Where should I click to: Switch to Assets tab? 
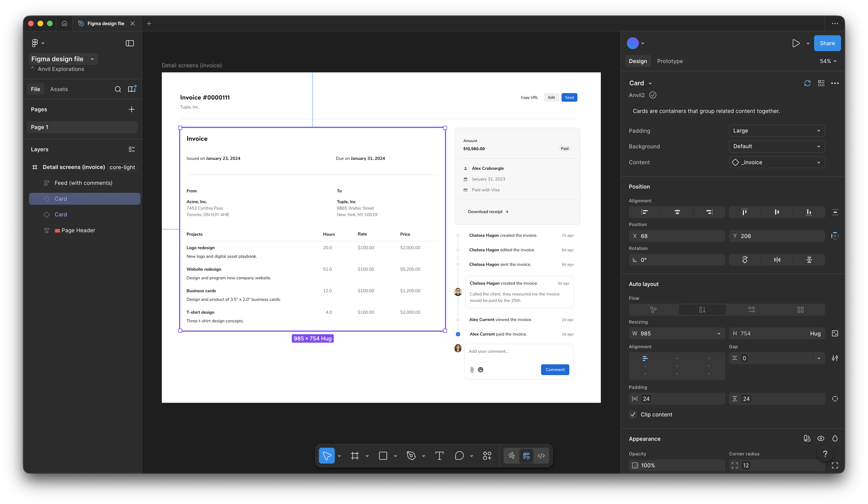tap(59, 89)
